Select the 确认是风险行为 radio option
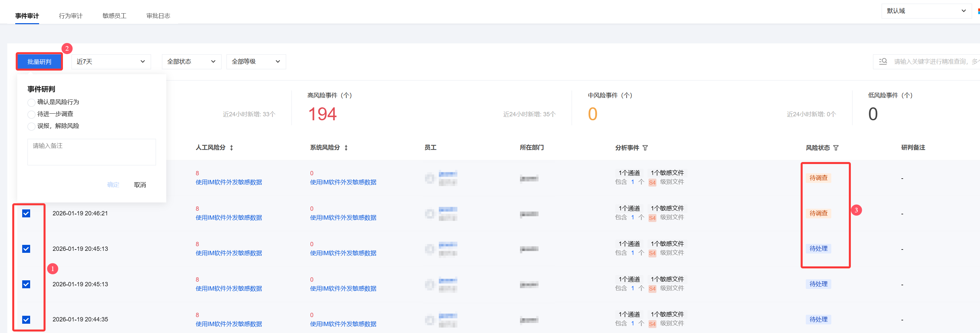The image size is (980, 333). (x=31, y=102)
